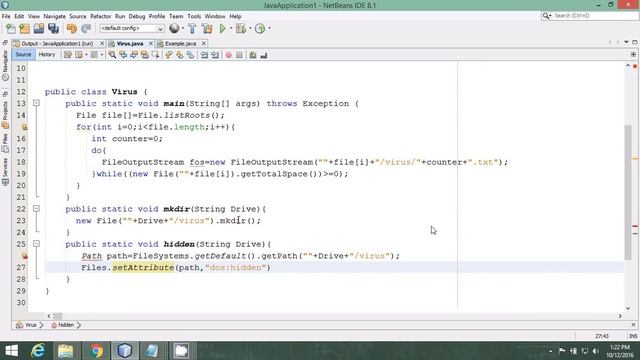Viewport: 640px width, 360px height.
Task: Click the Shift Line Right icon
Action: (x=215, y=55)
